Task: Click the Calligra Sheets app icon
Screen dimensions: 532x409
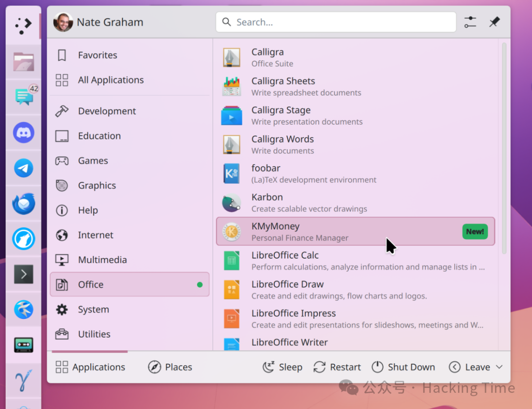Action: (232, 87)
